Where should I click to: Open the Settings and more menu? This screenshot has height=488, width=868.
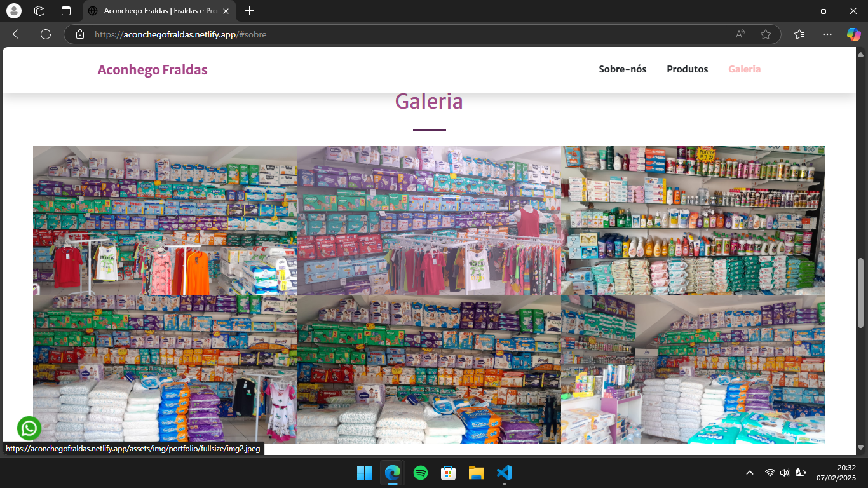click(x=827, y=34)
